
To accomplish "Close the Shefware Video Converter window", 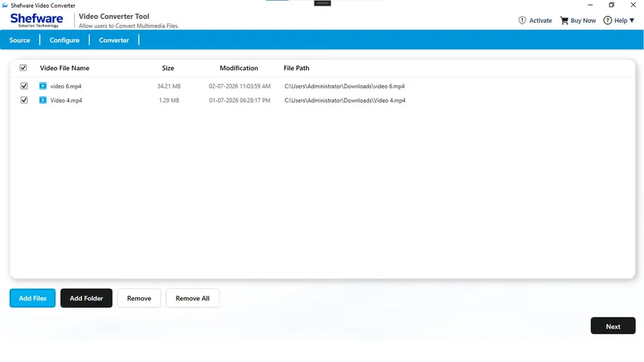I will 633,5.
